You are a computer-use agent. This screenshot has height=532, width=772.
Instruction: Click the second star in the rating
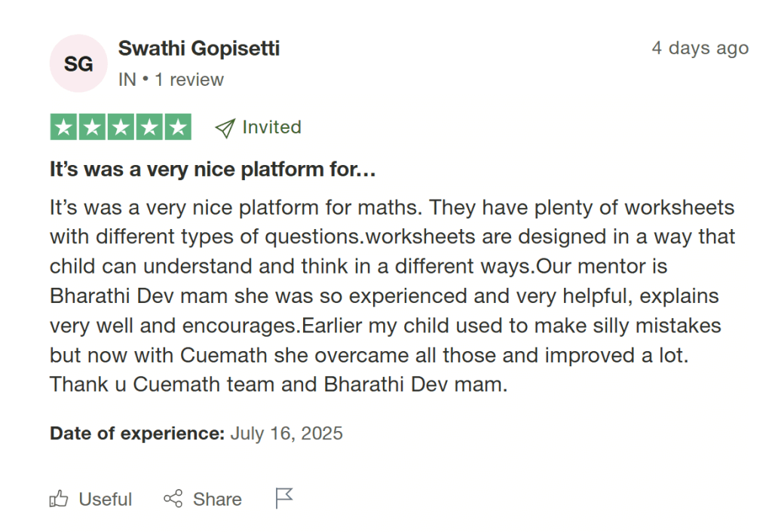point(93,127)
